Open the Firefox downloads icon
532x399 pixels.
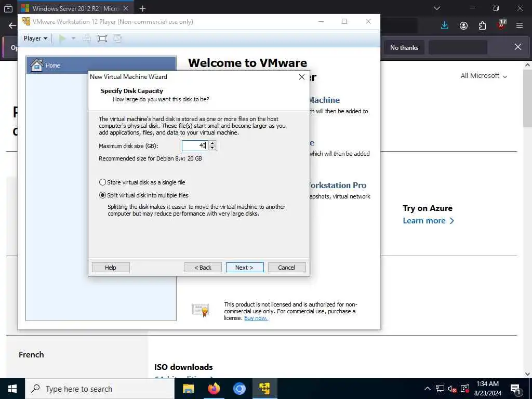[445, 25]
